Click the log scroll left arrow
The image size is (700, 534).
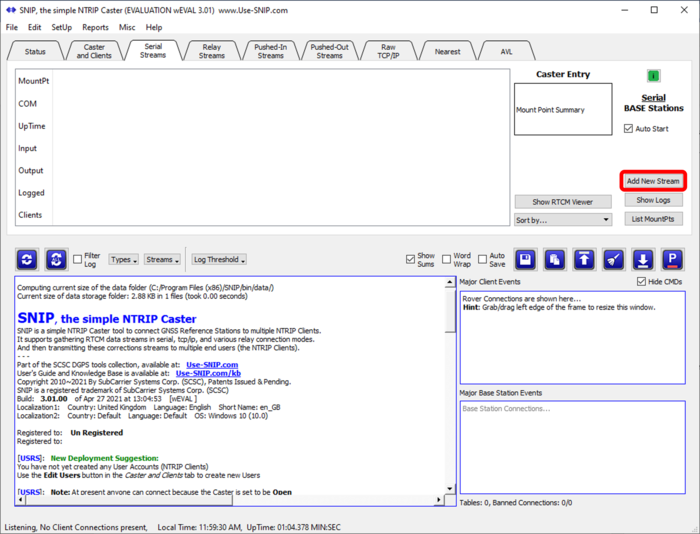coord(21,500)
